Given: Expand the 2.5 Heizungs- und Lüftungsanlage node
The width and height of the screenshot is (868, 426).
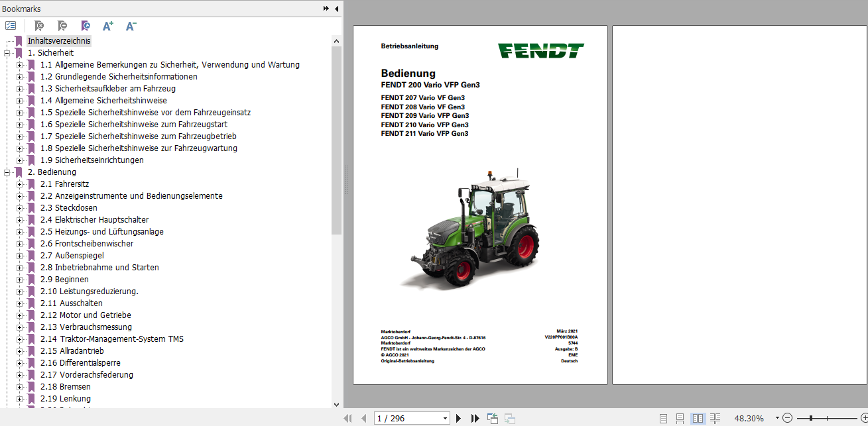Looking at the screenshot, I should pyautogui.click(x=19, y=232).
